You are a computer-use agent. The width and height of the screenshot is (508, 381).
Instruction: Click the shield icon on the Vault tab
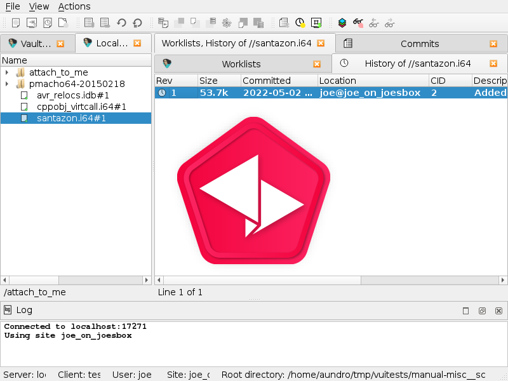tap(13, 43)
